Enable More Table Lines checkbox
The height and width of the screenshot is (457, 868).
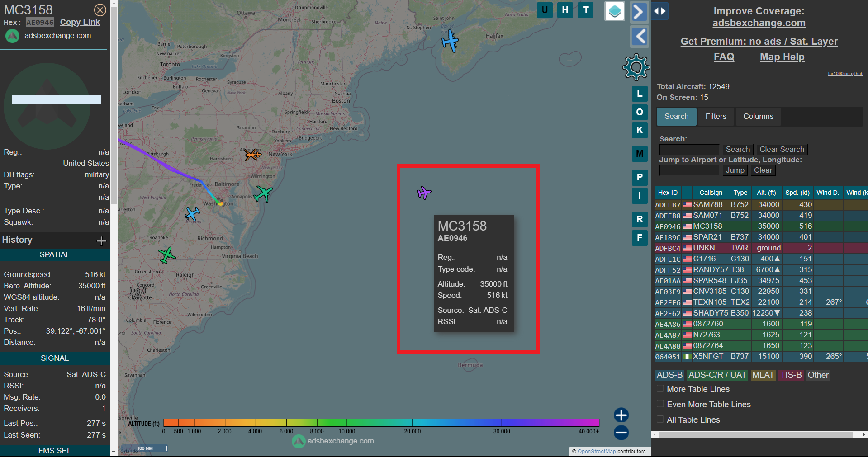tap(660, 389)
